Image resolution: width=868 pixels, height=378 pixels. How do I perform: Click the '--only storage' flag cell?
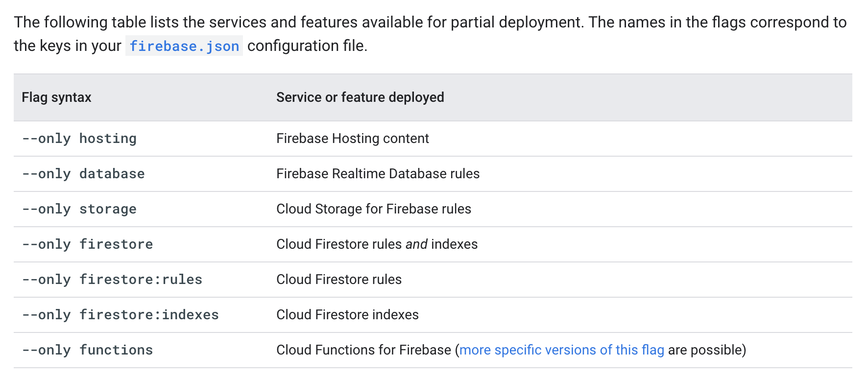(79, 209)
